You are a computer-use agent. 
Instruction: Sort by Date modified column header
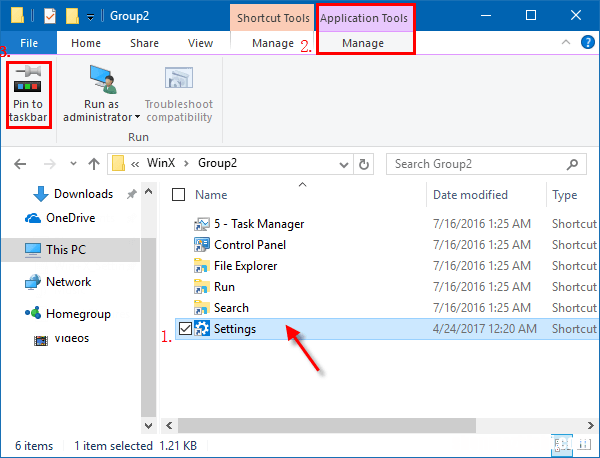point(470,195)
